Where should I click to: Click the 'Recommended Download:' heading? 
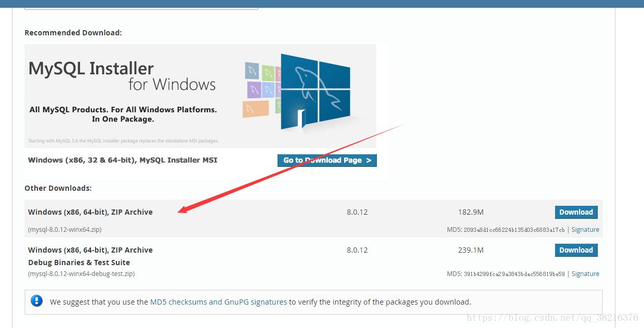click(x=73, y=33)
